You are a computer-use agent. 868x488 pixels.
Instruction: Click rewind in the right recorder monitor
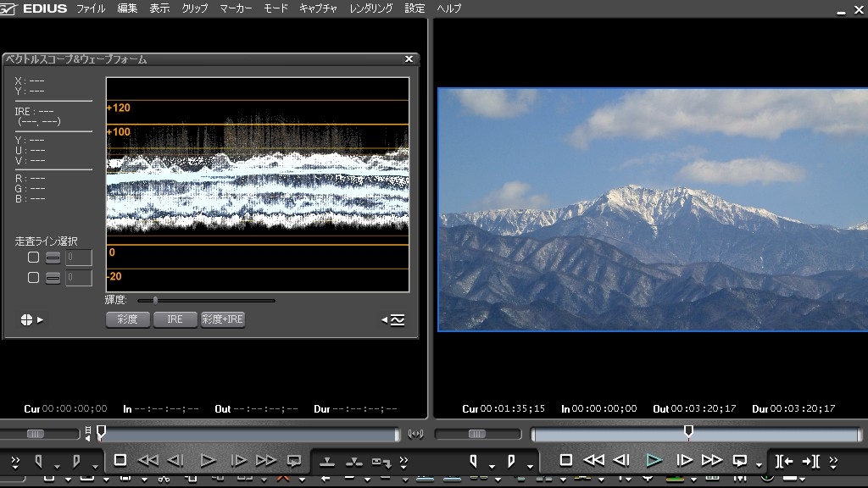(593, 460)
